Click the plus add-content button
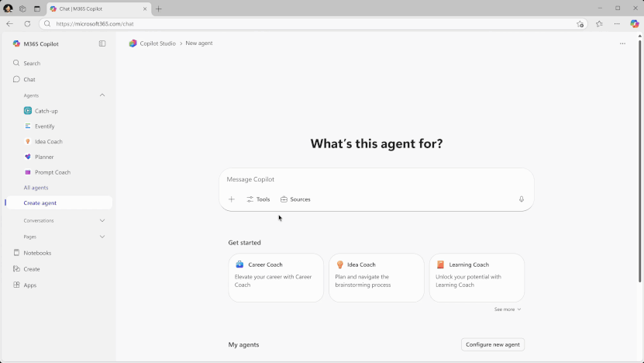Image resolution: width=644 pixels, height=363 pixels. [x=232, y=199]
